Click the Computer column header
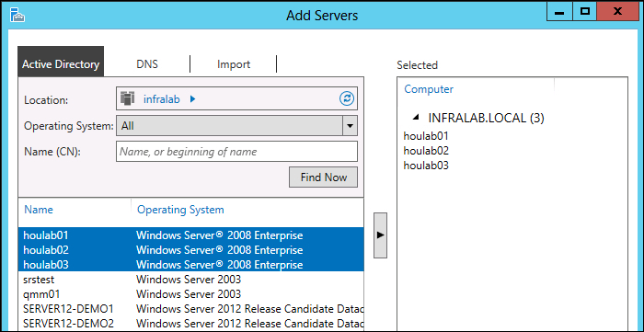644x332 pixels. pos(429,89)
